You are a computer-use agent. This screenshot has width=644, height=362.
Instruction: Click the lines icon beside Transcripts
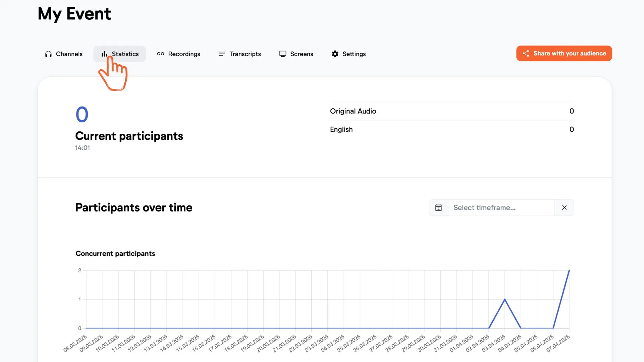222,54
